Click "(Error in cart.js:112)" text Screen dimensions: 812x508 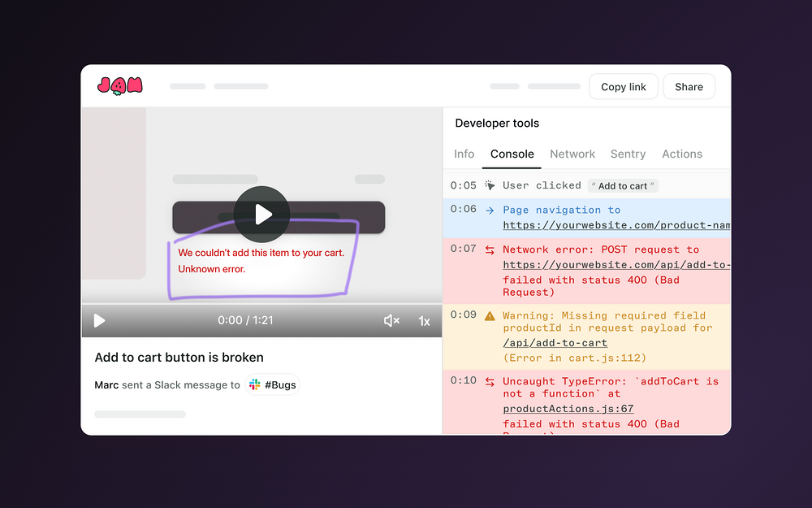coord(574,358)
